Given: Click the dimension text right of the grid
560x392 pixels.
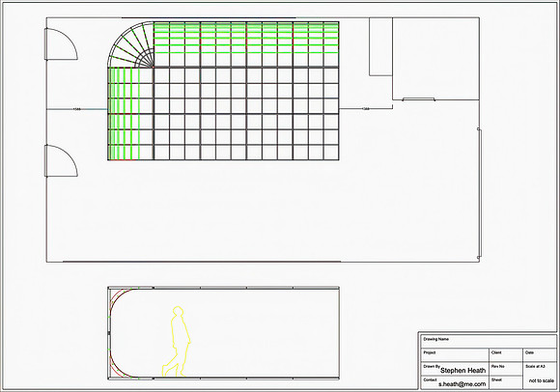Looking at the screenshot, I should 366,109.
